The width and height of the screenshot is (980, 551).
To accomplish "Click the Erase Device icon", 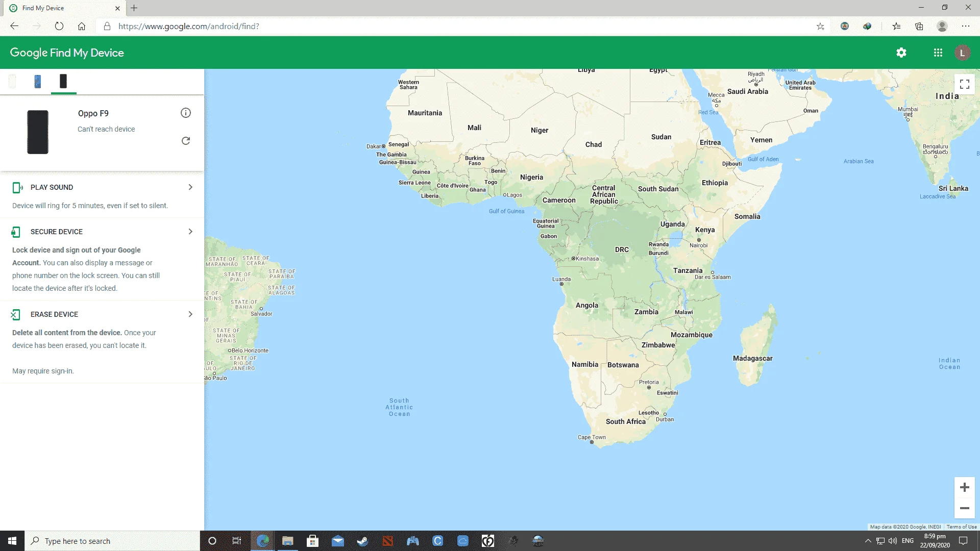I will (16, 315).
